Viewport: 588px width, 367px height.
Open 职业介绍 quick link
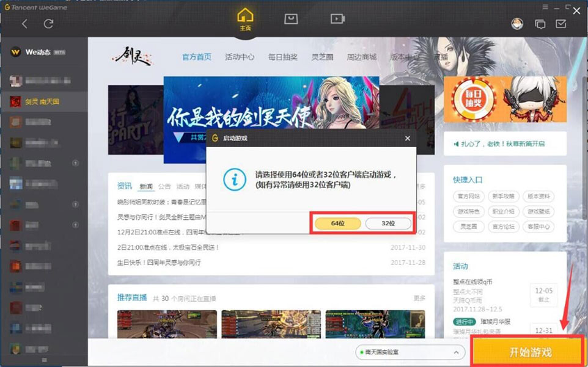click(504, 211)
